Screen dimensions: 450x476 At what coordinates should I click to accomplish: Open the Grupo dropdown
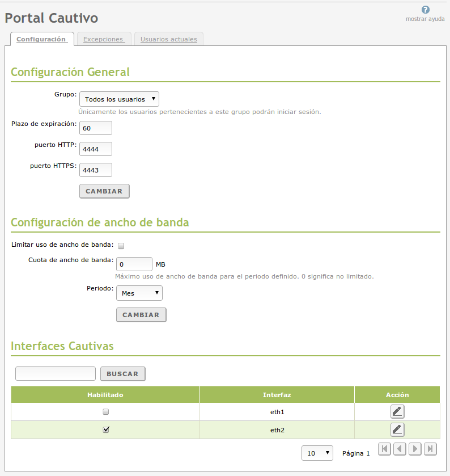point(119,99)
